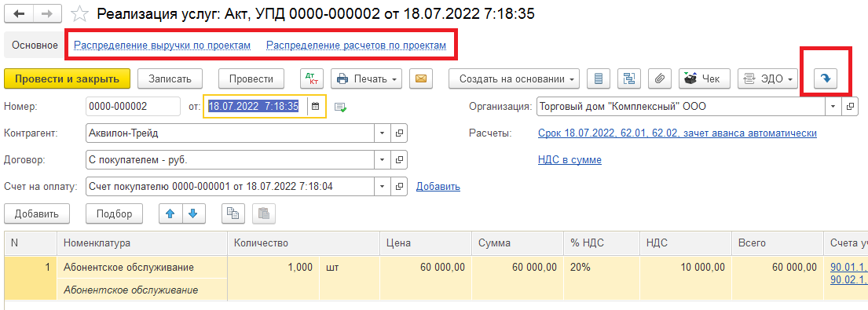Open document movements report icon

click(x=598, y=78)
